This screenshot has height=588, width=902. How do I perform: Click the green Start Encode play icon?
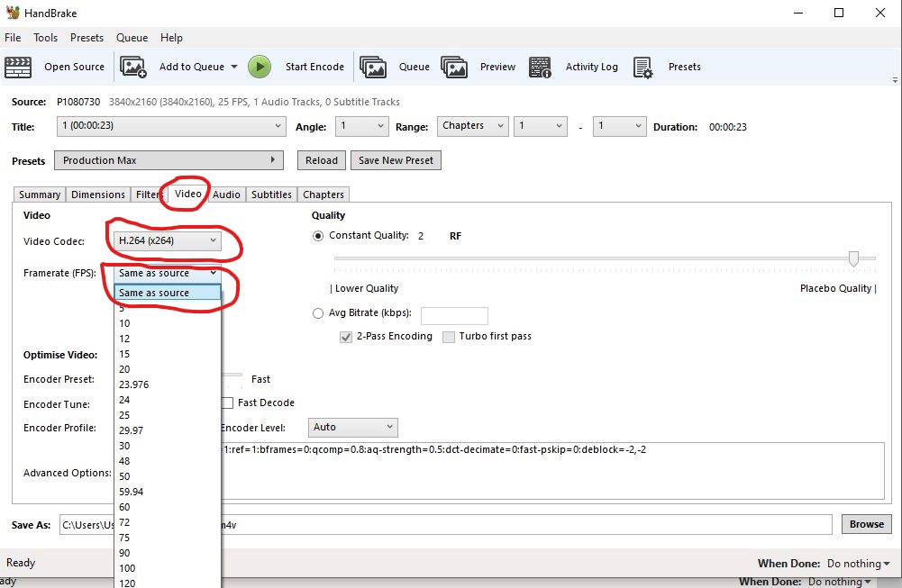(260, 67)
